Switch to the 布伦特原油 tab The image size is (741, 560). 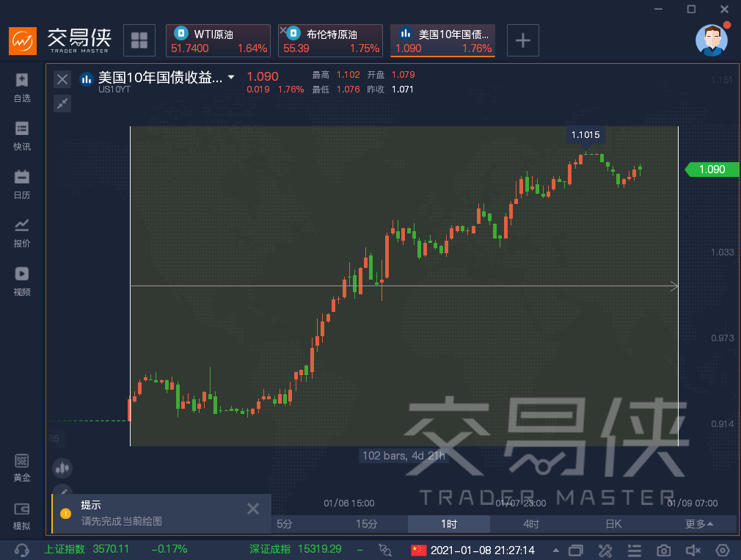click(x=330, y=40)
